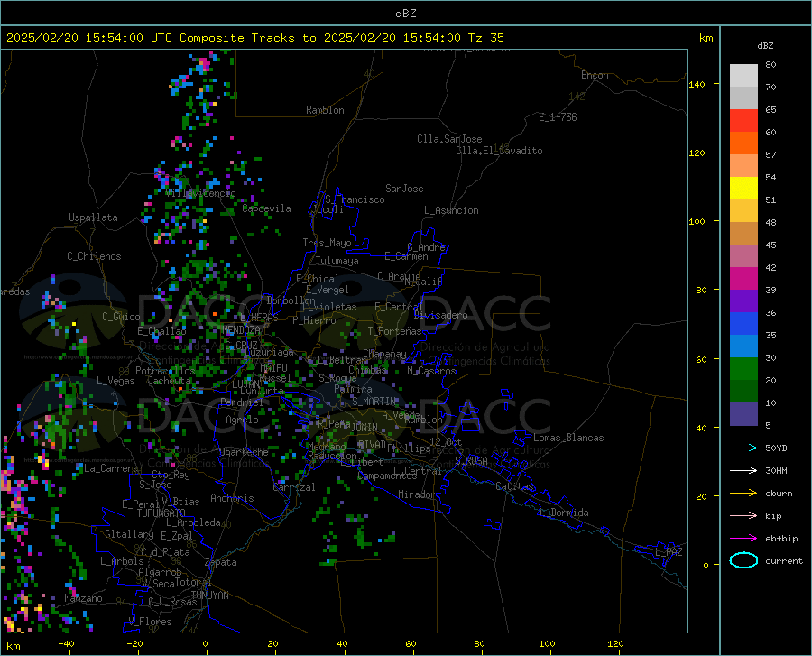
Task: Click the 'Ugarteche' map label
Action: pos(244,452)
